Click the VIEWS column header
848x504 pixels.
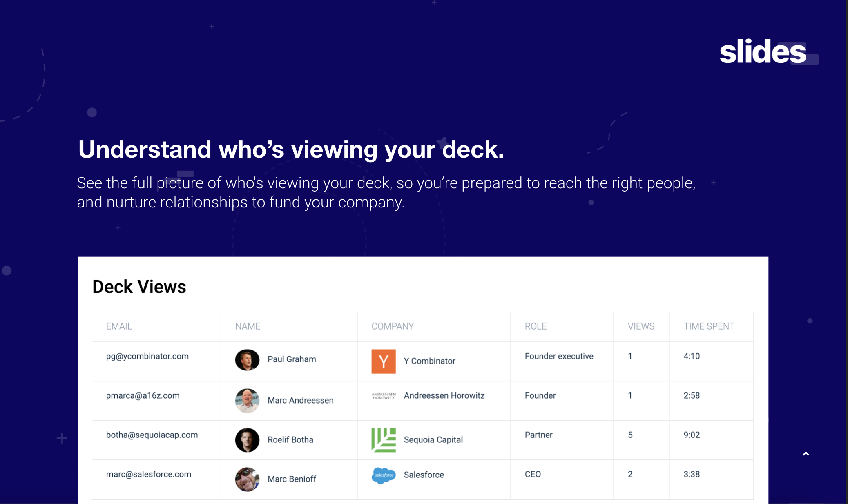click(x=641, y=326)
